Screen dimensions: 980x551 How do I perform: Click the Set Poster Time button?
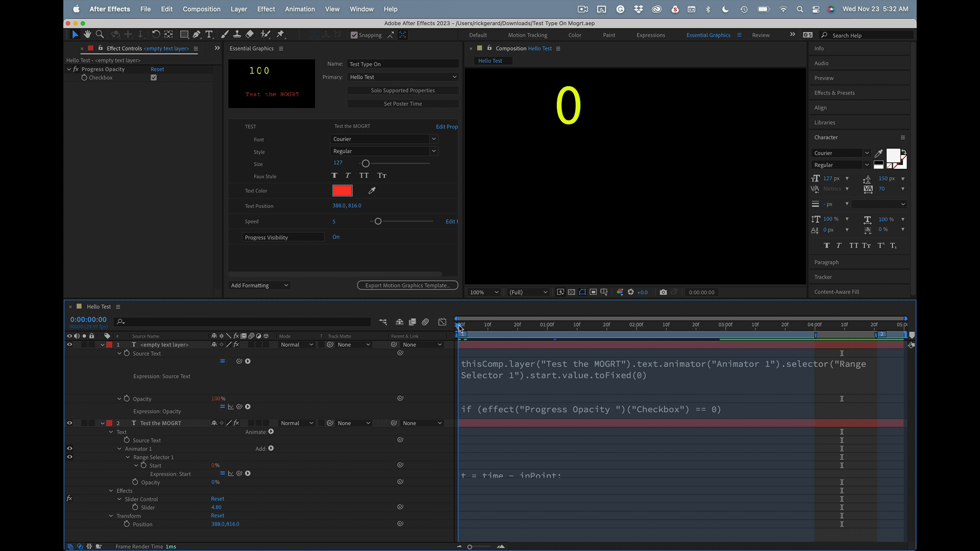[403, 104]
